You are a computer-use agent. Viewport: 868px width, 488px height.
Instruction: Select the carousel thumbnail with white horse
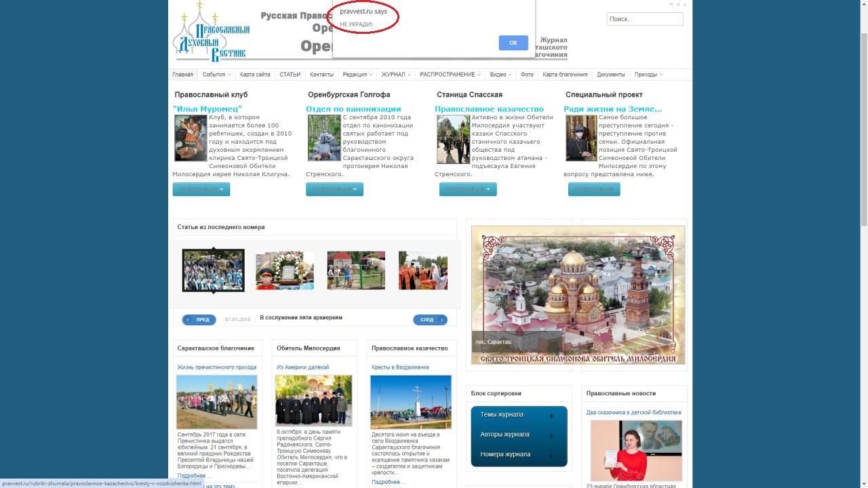point(356,270)
